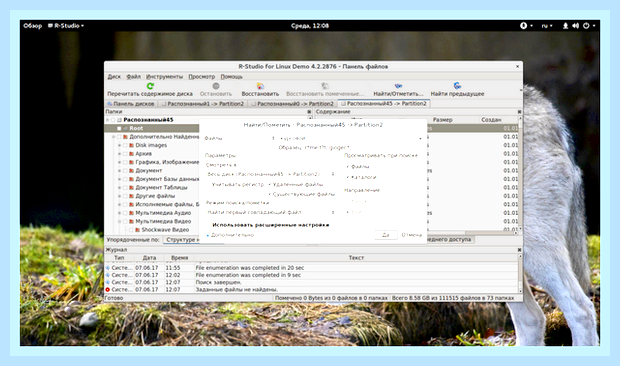Check the box next to Архив folder
The image size is (620, 366).
[125, 154]
